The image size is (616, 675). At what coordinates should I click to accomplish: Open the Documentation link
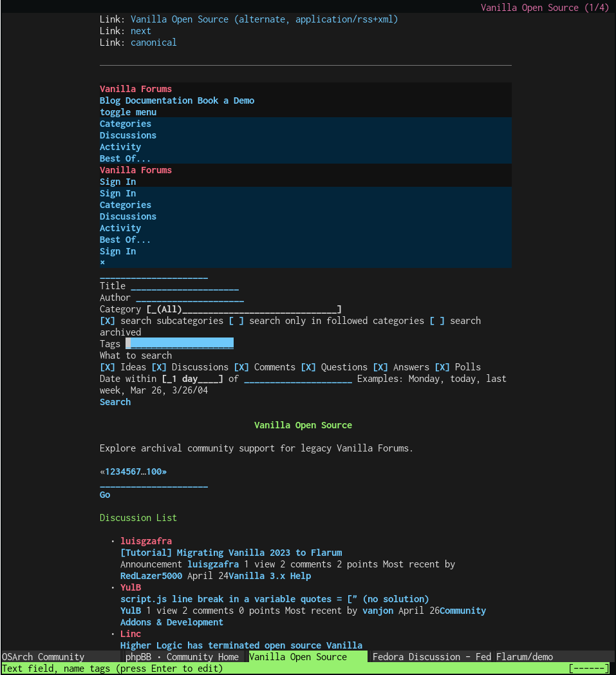[x=159, y=100]
